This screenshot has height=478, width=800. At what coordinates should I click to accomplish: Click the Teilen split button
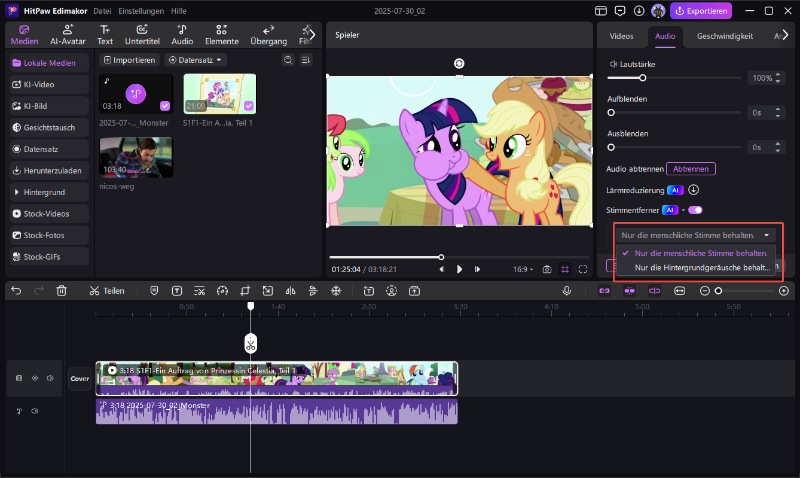[x=107, y=291]
